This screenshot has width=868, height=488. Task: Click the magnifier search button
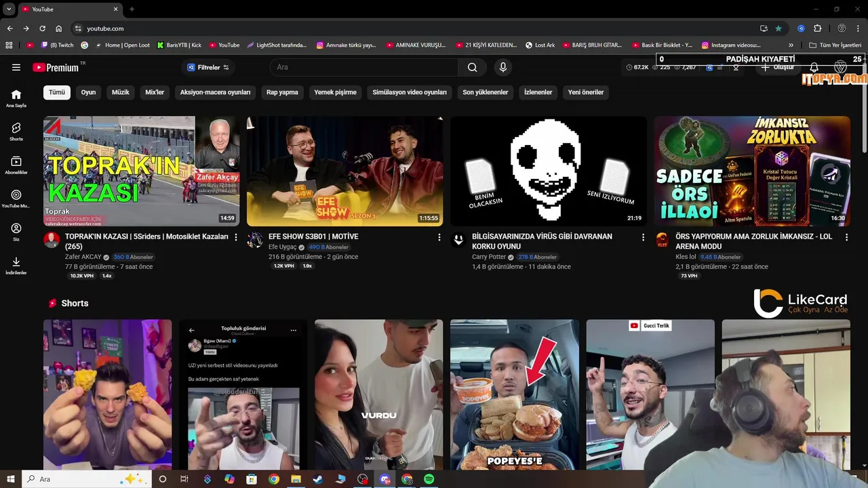472,67
